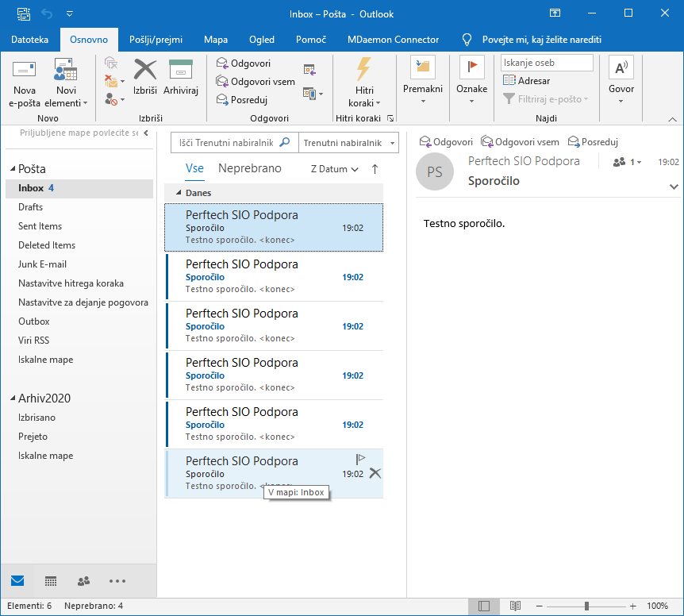The image size is (684, 616).
Task: Collapse the Pošta mailbox tree
Action: [x=13, y=168]
